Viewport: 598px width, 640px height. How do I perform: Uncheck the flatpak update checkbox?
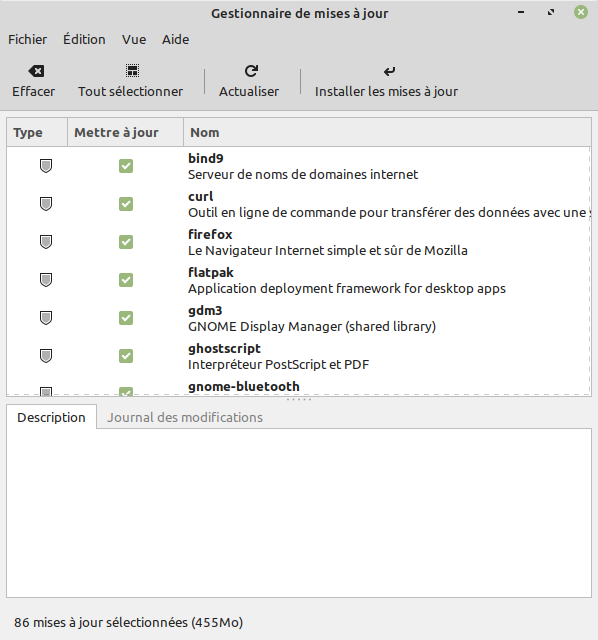point(126,280)
